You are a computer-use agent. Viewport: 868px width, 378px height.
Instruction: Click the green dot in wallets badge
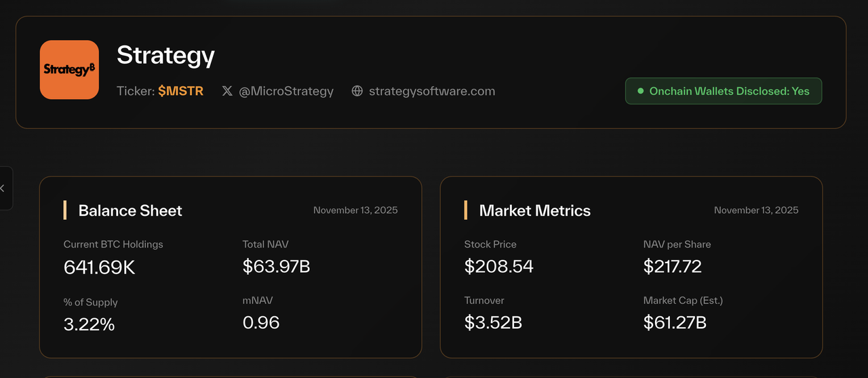click(640, 91)
